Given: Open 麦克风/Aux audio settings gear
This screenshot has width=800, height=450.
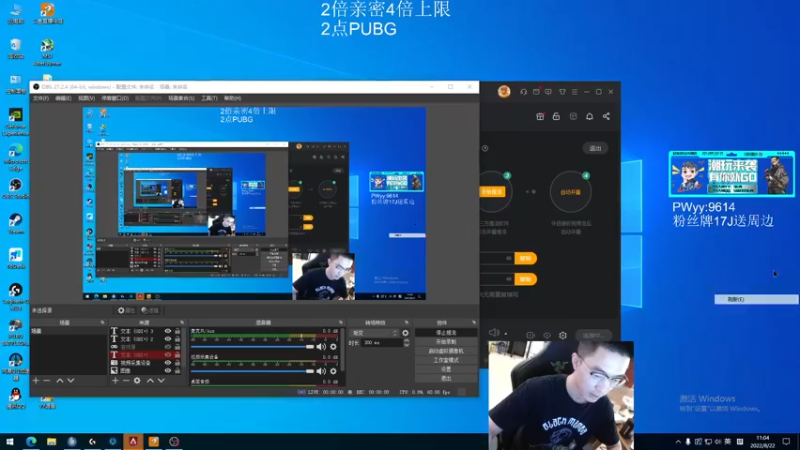Looking at the screenshot, I should click(333, 347).
